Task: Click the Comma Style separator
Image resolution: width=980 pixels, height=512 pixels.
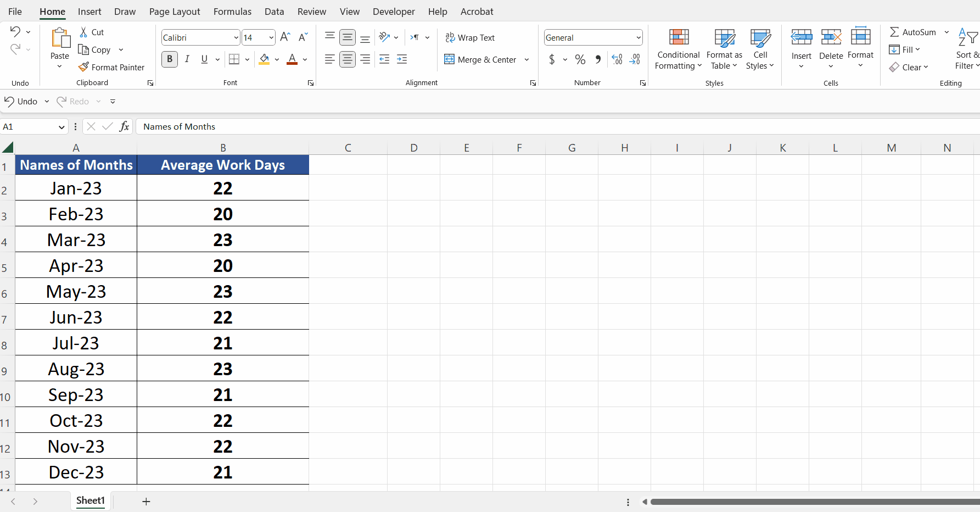Action: coord(598,59)
